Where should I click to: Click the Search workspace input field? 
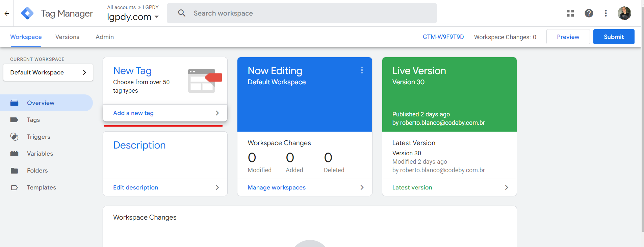(302, 13)
